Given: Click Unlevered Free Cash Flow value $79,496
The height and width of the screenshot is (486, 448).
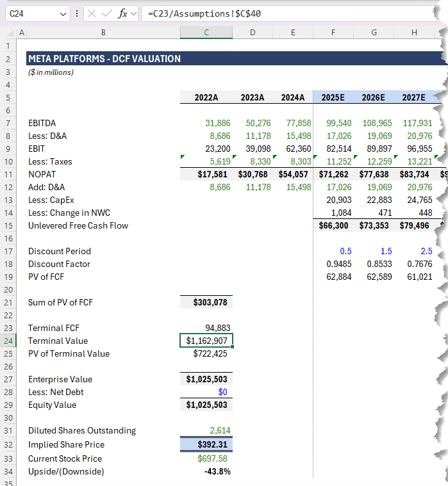Looking at the screenshot, I should [414, 225].
